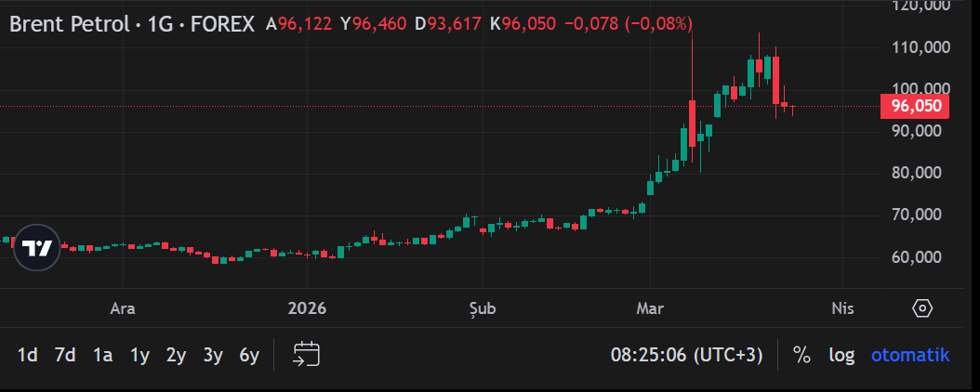This screenshot has width=980, height=392.
Task: Click the red 96,050 current price label
Action: [x=915, y=107]
